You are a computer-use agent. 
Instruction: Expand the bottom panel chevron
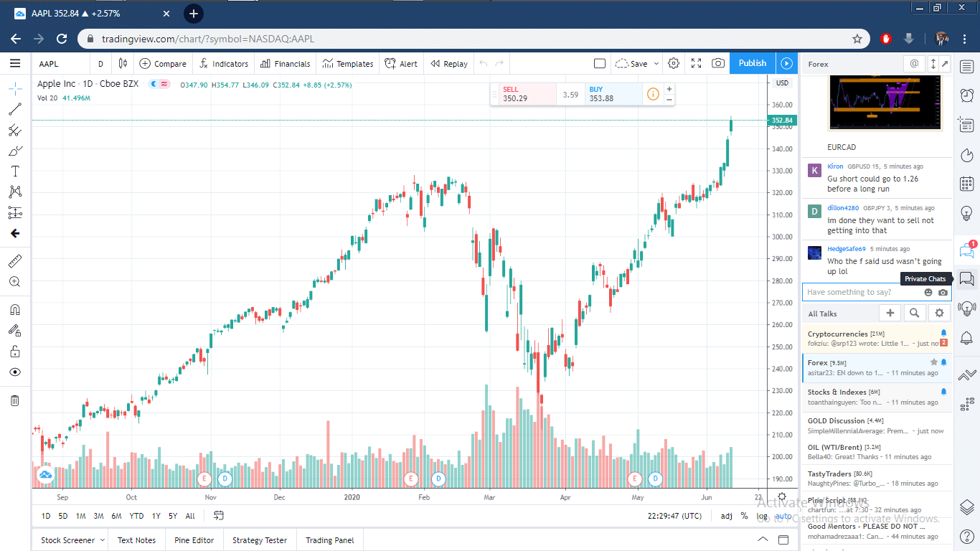pyautogui.click(x=763, y=540)
